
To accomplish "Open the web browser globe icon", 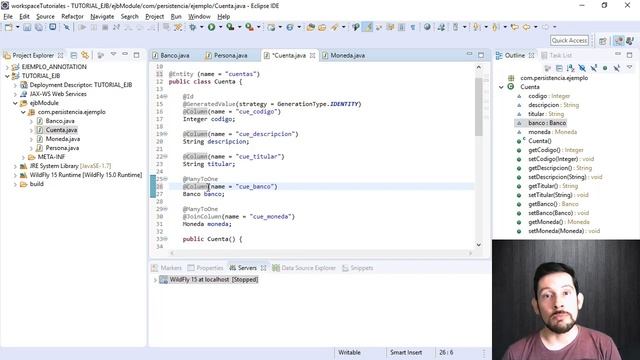I will click(427, 27).
